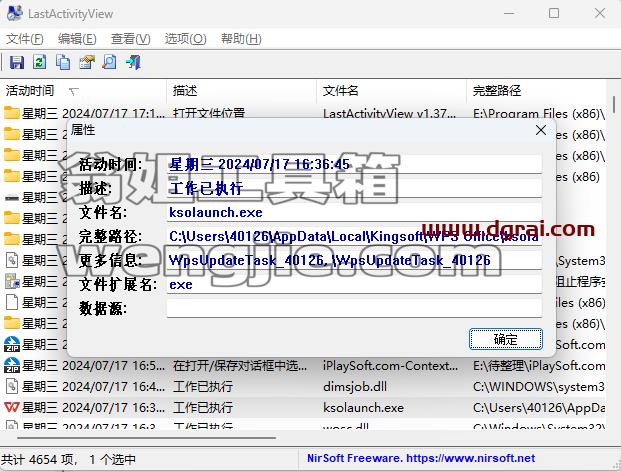This screenshot has height=472, width=621.
Task: Click the 打开文件位置 description cell
Action: tap(209, 114)
